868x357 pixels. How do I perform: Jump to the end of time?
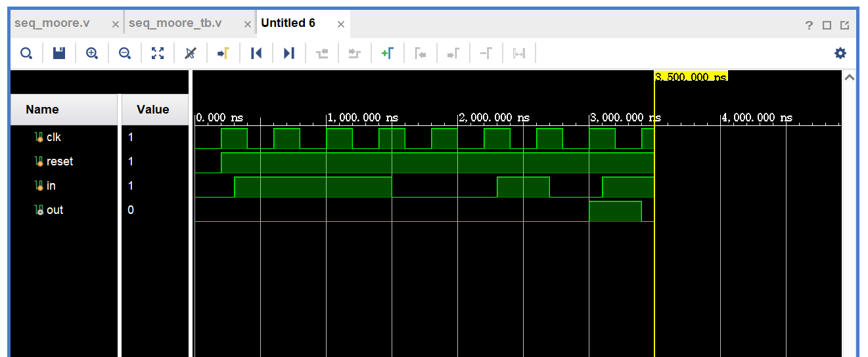(289, 53)
